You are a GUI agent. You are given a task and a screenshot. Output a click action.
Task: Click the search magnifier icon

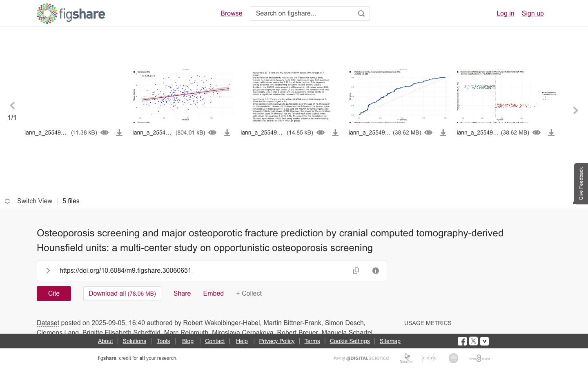(361, 13)
